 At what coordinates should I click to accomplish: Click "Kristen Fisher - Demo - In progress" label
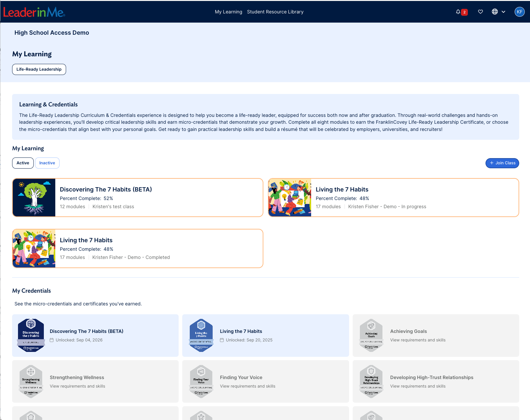click(x=387, y=207)
